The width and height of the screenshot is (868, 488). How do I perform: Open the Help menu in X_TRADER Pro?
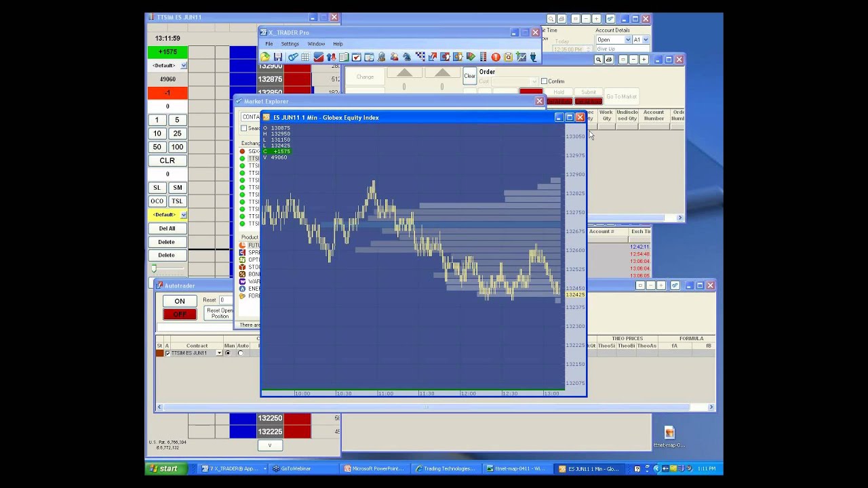click(x=338, y=44)
